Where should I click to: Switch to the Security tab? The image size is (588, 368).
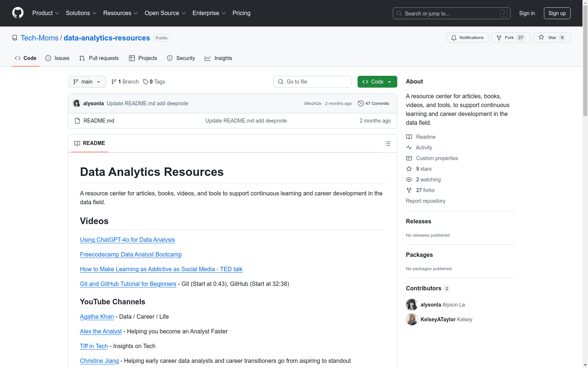tap(181, 58)
